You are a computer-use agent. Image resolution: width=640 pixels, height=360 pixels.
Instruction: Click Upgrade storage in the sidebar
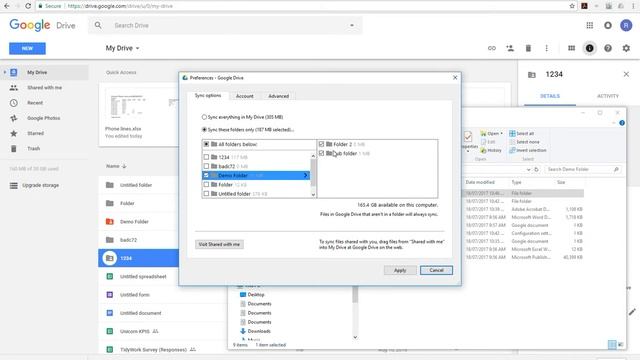pyautogui.click(x=40, y=185)
